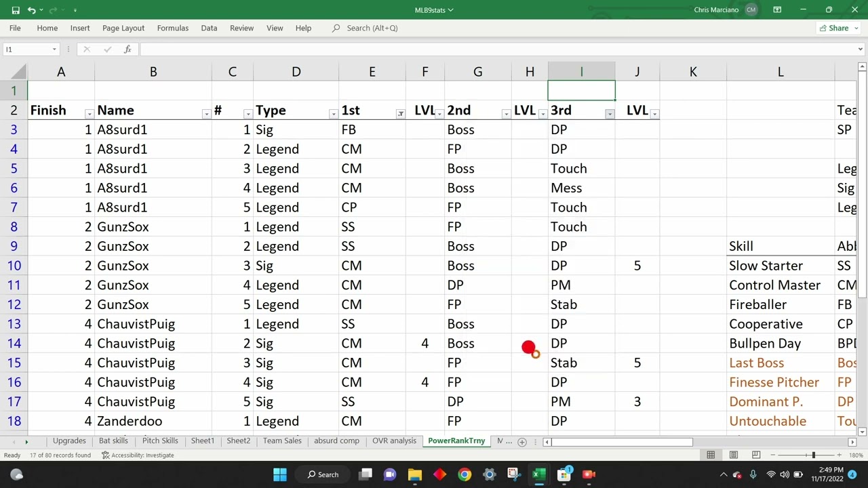This screenshot has height=488, width=868.
Task: Open the Page Layout ribbon tab
Action: tap(123, 28)
